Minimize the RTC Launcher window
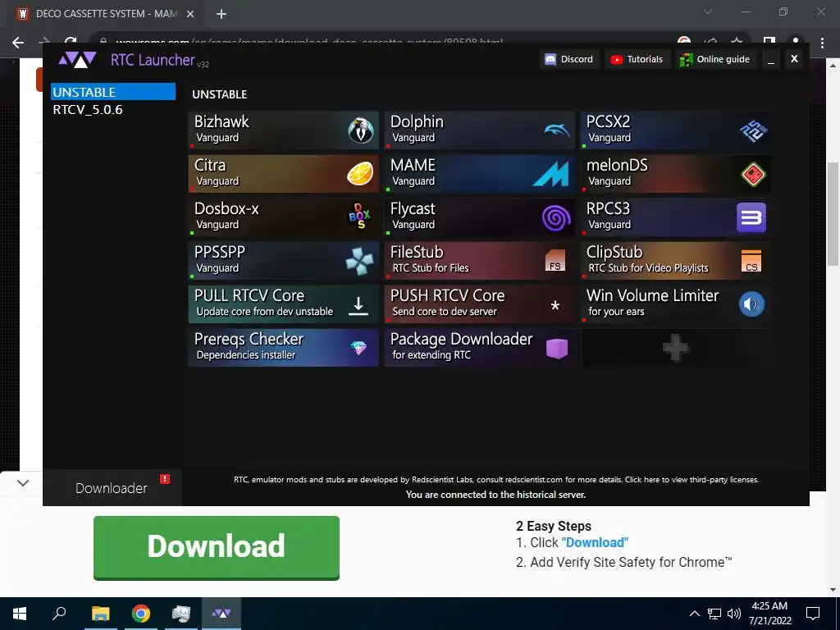840x630 pixels. (771, 60)
